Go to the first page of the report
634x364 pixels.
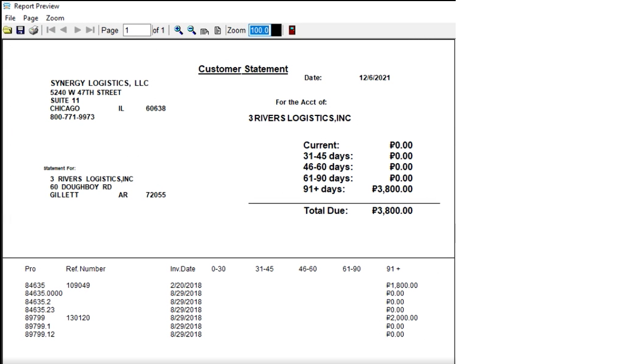point(51,30)
